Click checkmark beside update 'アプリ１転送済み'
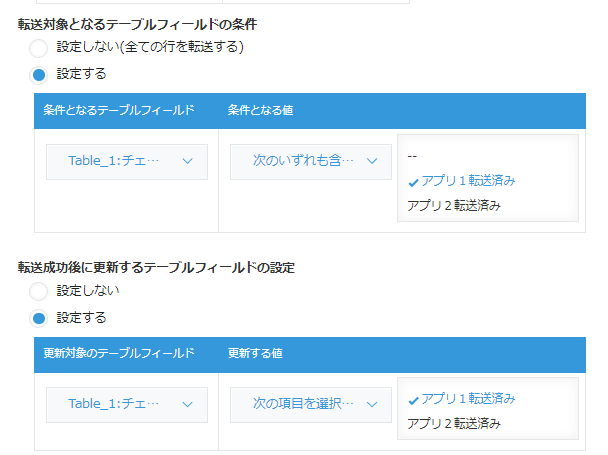 point(413,399)
